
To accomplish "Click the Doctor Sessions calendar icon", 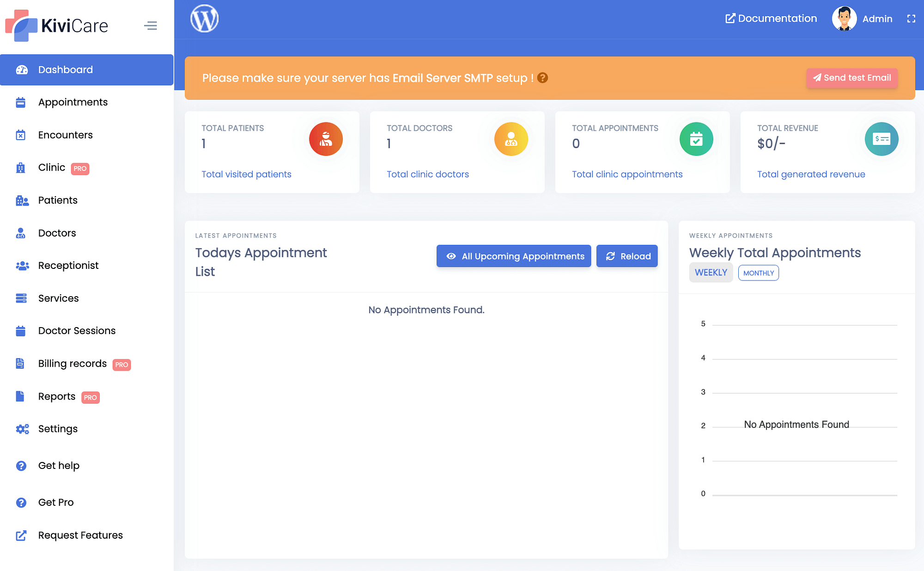I will click(20, 330).
